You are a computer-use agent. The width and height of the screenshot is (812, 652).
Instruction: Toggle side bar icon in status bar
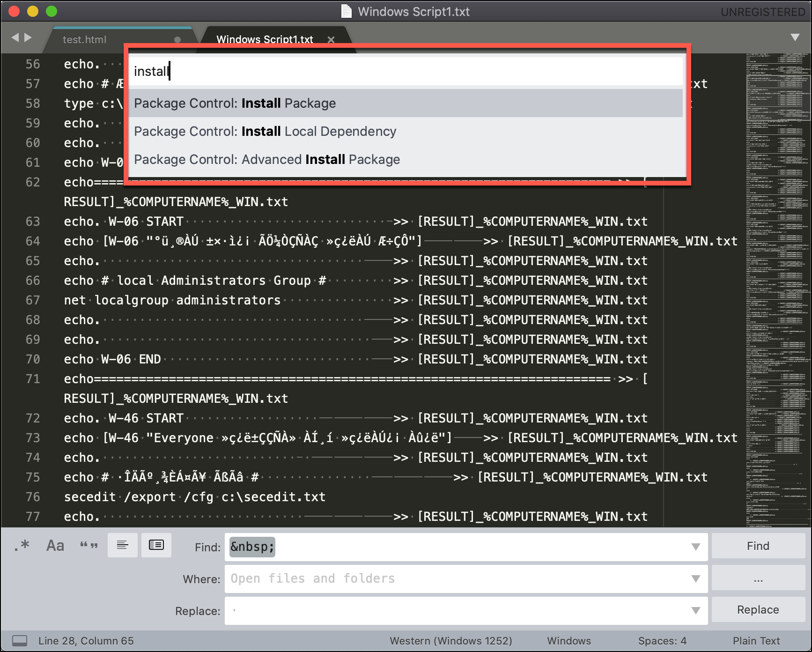[19, 641]
